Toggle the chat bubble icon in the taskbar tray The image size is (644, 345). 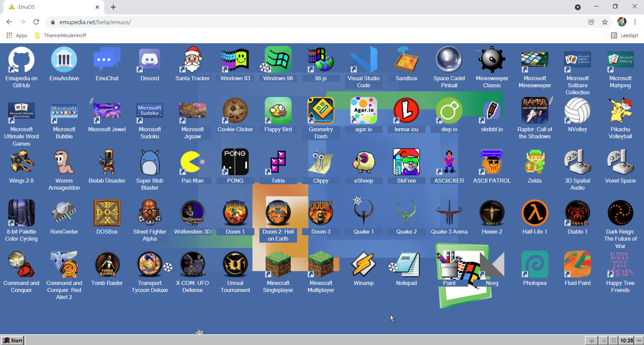(x=592, y=341)
